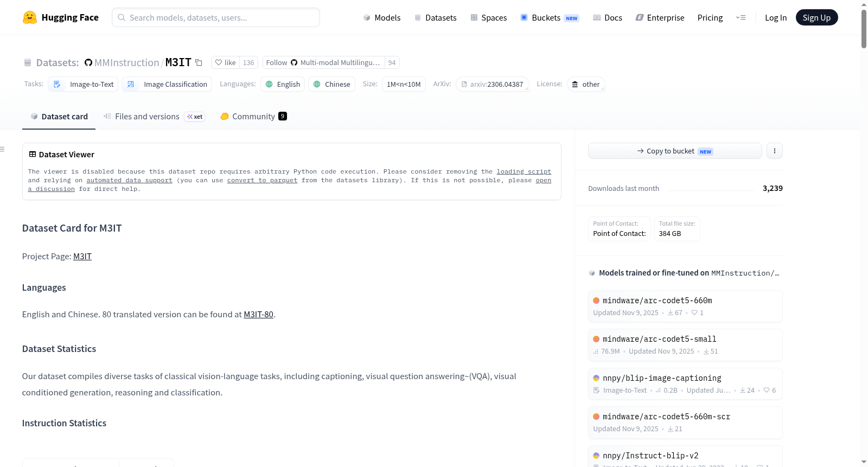Copy dataset name with the copy icon
The width and height of the screenshot is (868, 467).
click(x=199, y=62)
